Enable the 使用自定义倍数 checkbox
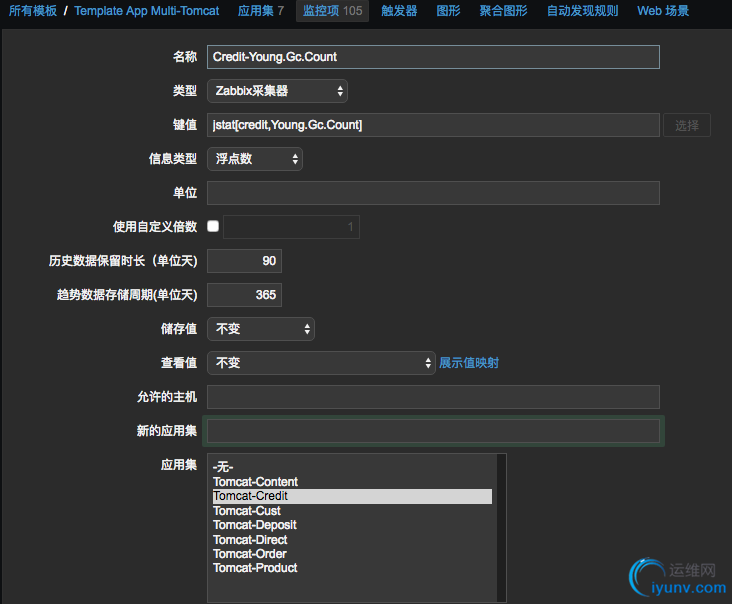This screenshot has width=732, height=604. [x=213, y=226]
